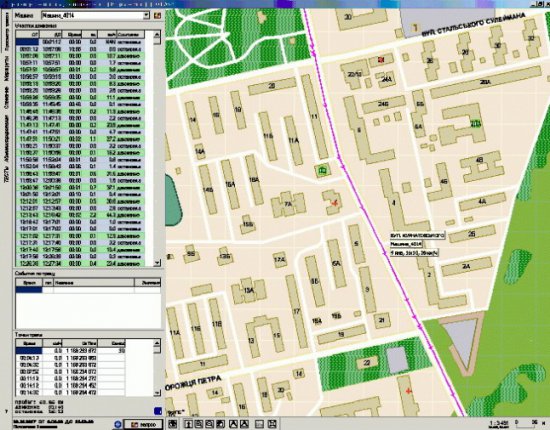This screenshot has width=550, height=430.
Task: Switch to the ТЕСТЫ vertical tab
Action: click(7, 174)
